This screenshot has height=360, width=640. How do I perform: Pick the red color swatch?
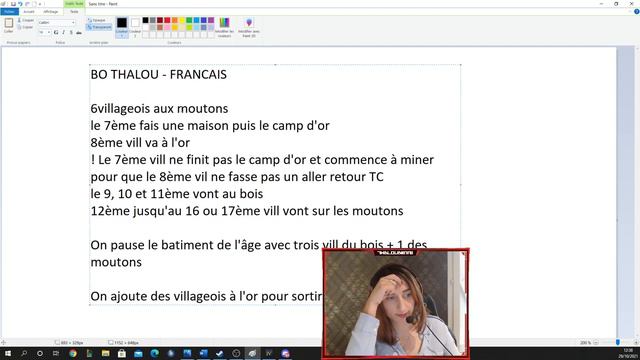click(167, 20)
